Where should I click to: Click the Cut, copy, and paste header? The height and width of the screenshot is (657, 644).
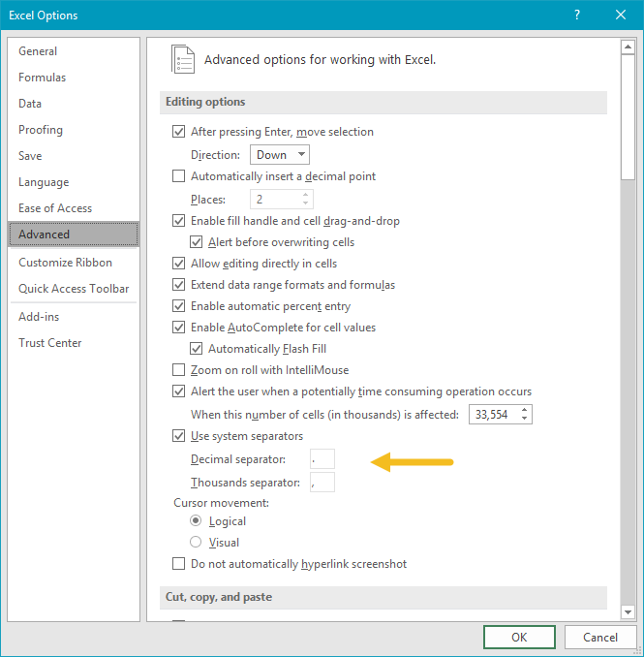383,597
